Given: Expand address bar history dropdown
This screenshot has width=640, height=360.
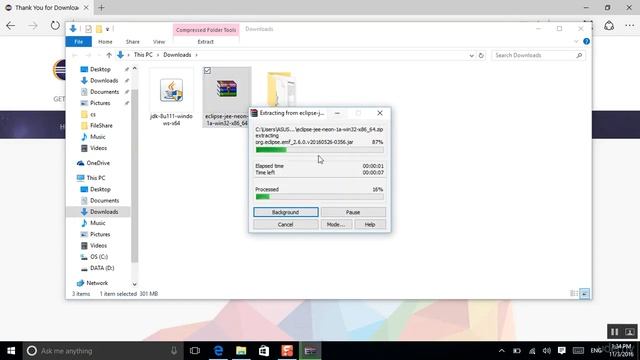Looking at the screenshot, I should pos(471,55).
